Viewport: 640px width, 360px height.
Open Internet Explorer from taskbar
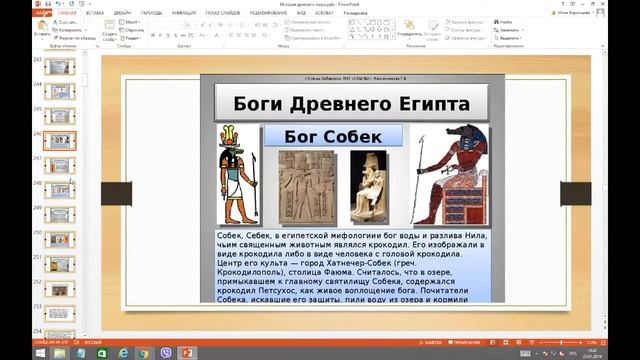[x=123, y=353]
